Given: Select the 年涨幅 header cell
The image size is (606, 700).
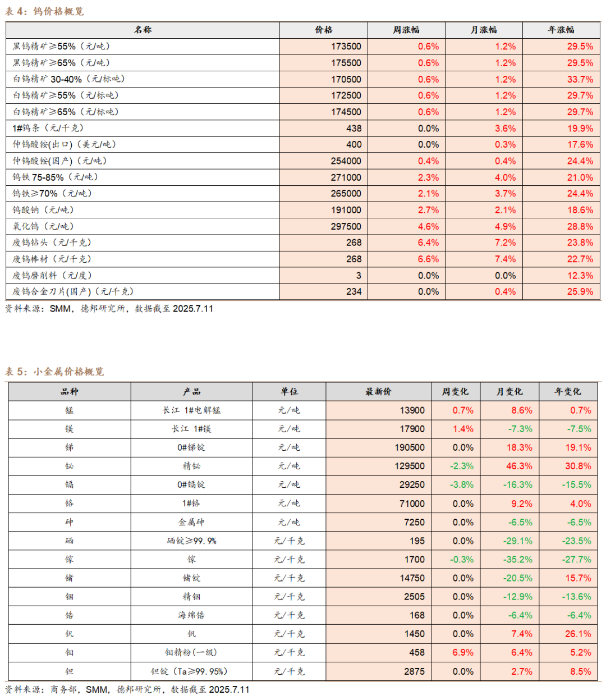Looking at the screenshot, I should (x=561, y=30).
